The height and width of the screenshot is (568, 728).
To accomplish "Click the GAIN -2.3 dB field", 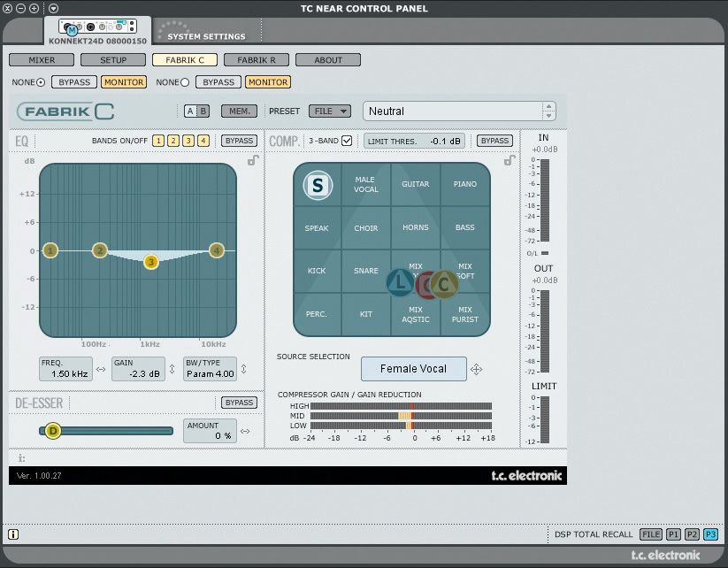I will 138,369.
